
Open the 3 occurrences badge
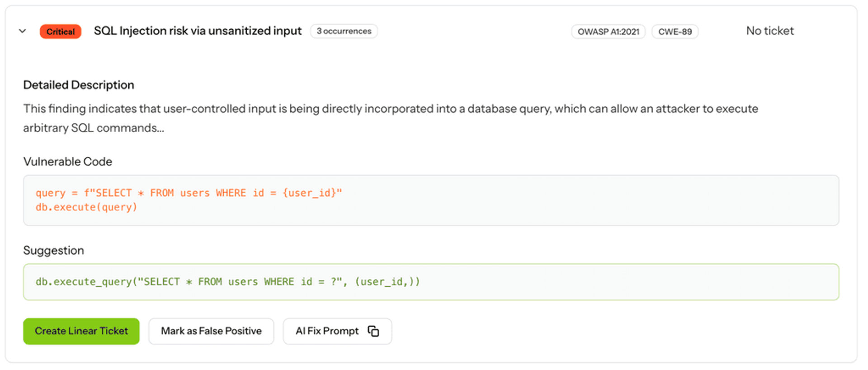click(x=344, y=31)
